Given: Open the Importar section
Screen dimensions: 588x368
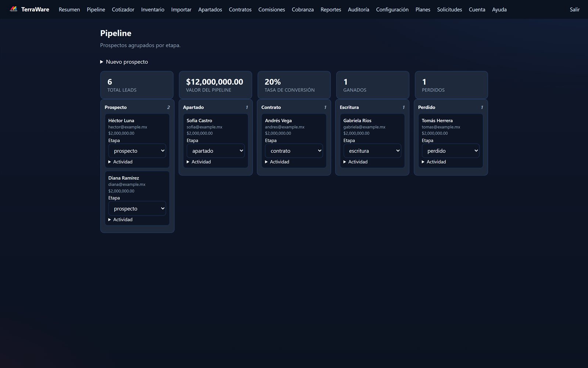Looking at the screenshot, I should pos(181,10).
